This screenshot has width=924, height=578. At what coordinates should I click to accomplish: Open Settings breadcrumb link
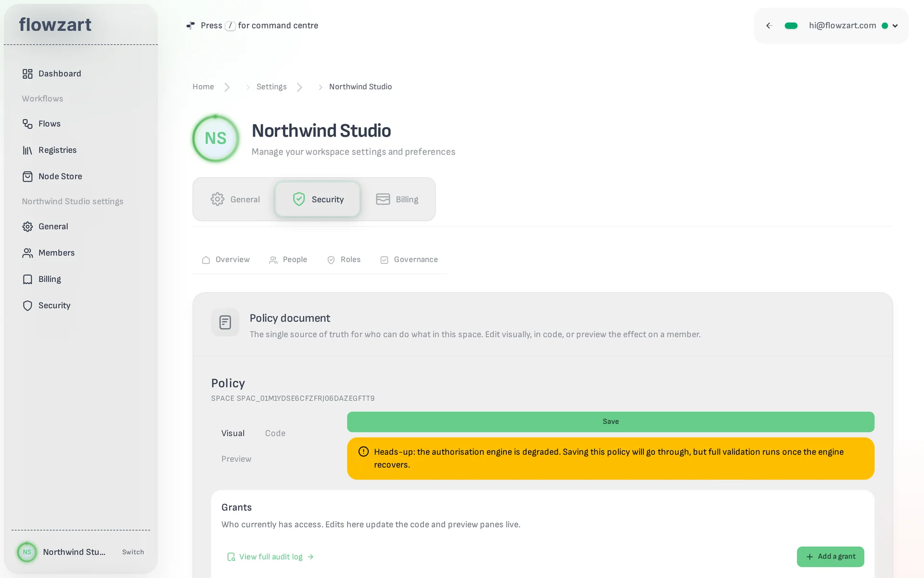tap(271, 87)
